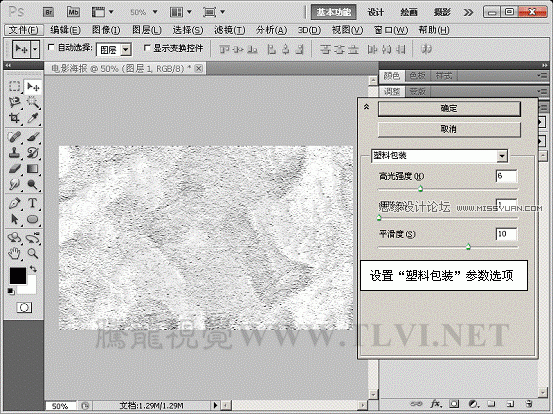Click the delete layer trash icon
This screenshot has height=414, width=553.
[x=528, y=403]
